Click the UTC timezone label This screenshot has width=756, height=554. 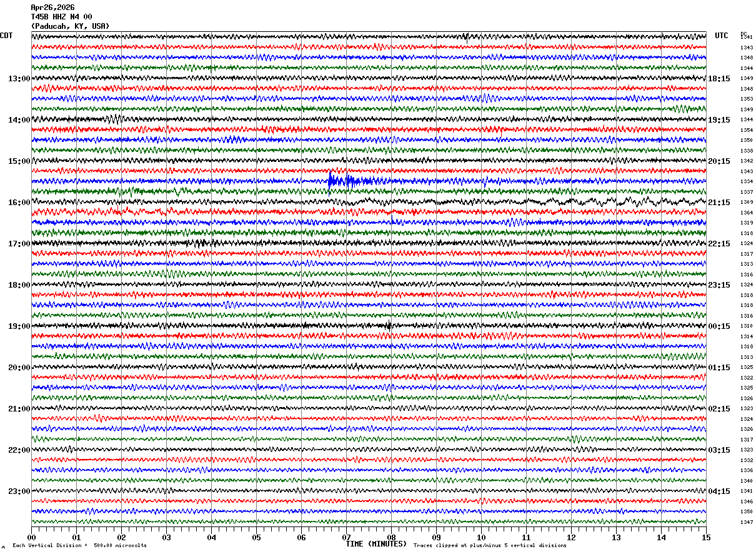tap(722, 36)
